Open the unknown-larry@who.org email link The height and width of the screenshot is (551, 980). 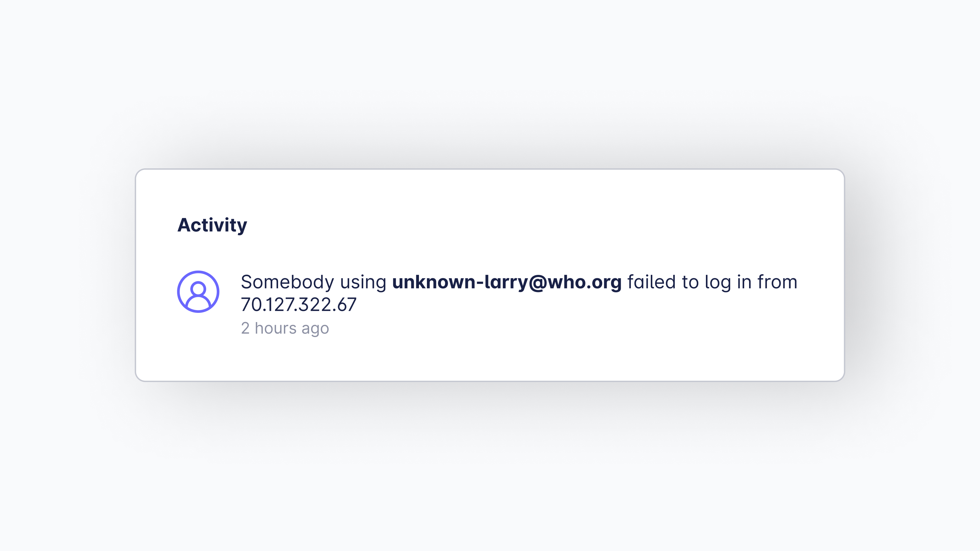click(x=507, y=283)
